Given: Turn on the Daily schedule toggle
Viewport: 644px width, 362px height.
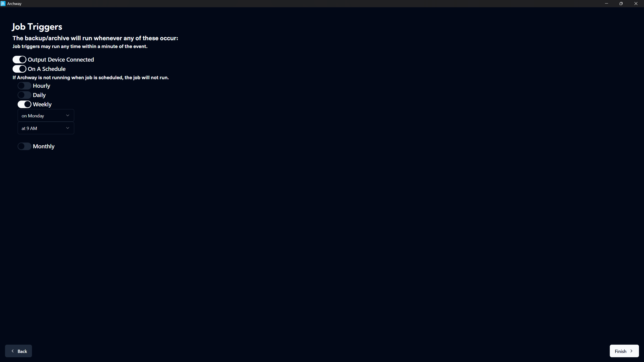Looking at the screenshot, I should click(x=24, y=95).
